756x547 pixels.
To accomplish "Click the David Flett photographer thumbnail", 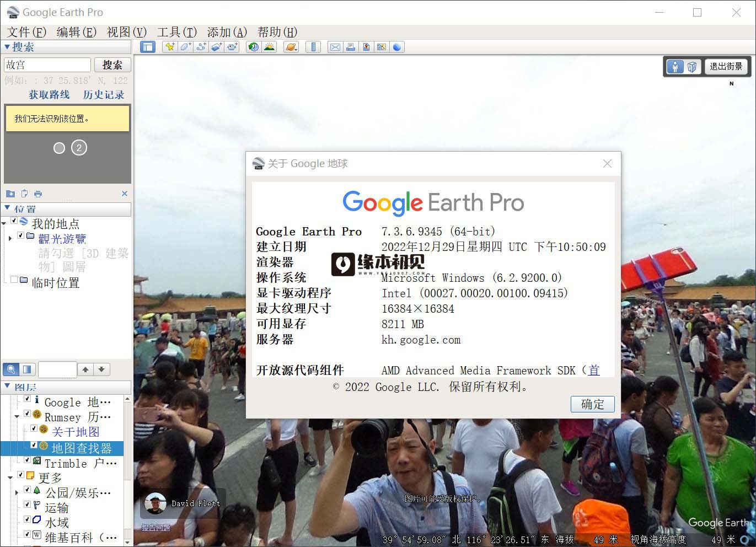I will coord(156,503).
